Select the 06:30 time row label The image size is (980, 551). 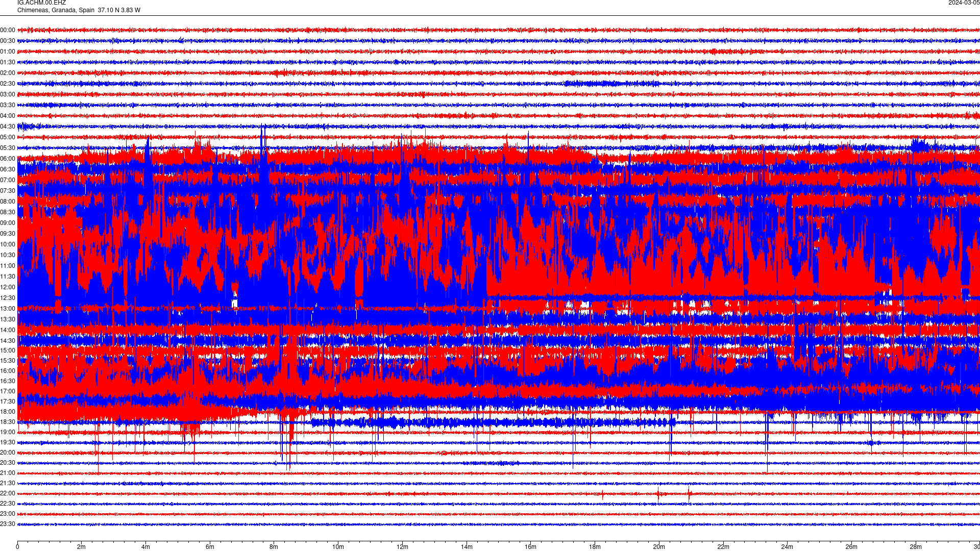(8, 169)
